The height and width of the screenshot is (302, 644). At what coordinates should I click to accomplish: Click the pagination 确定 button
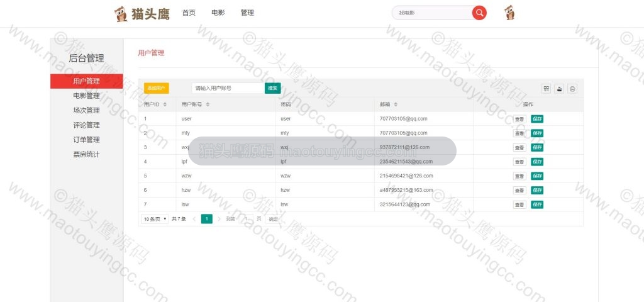(x=274, y=219)
